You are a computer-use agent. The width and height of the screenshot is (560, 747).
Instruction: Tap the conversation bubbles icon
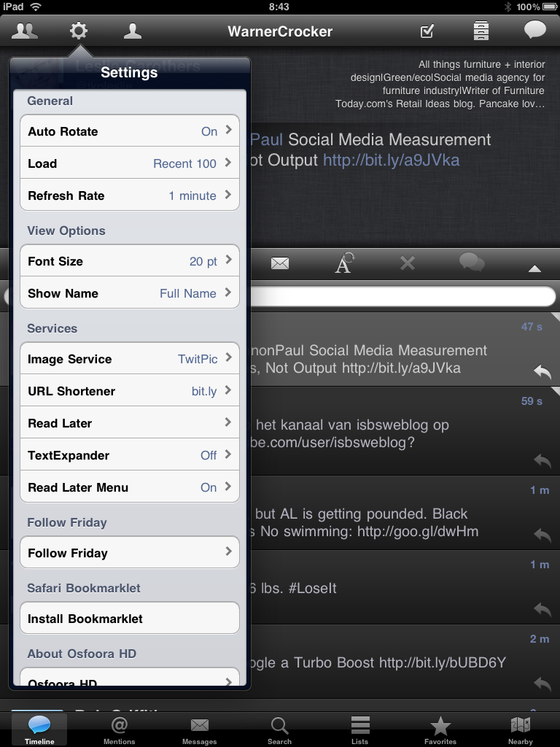[x=472, y=263]
